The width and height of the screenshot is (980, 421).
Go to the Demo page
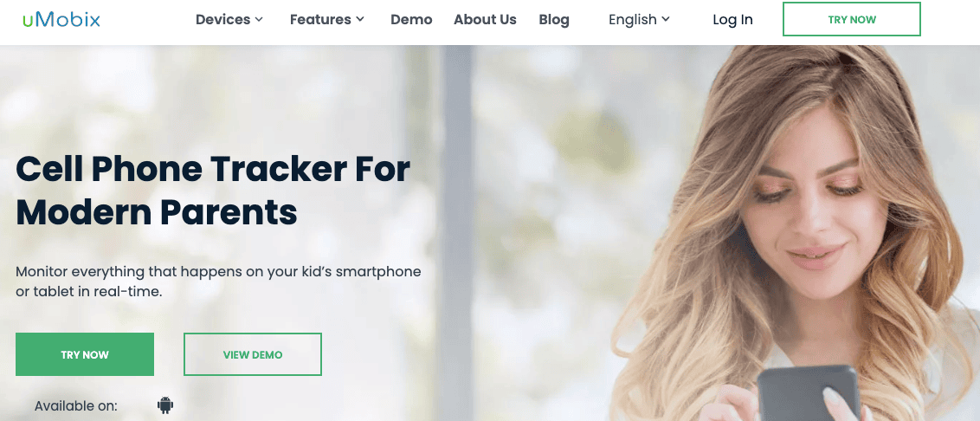411,19
